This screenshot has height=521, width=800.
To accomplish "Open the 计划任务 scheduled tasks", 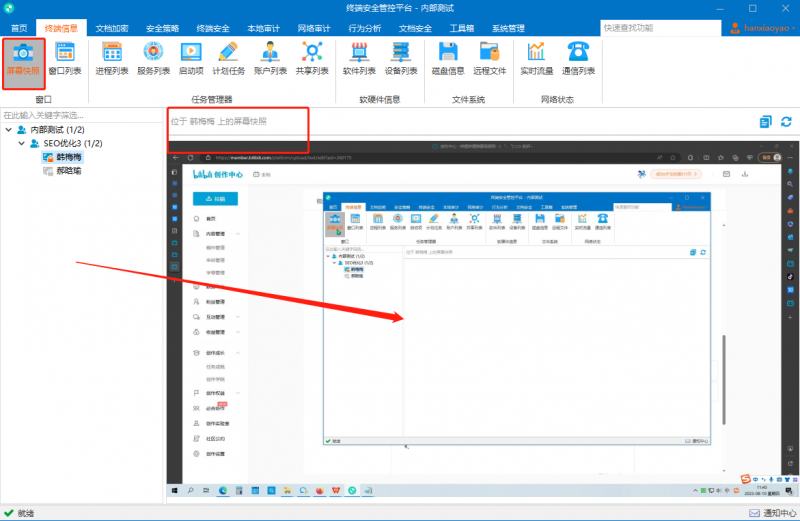I will pyautogui.click(x=228, y=59).
